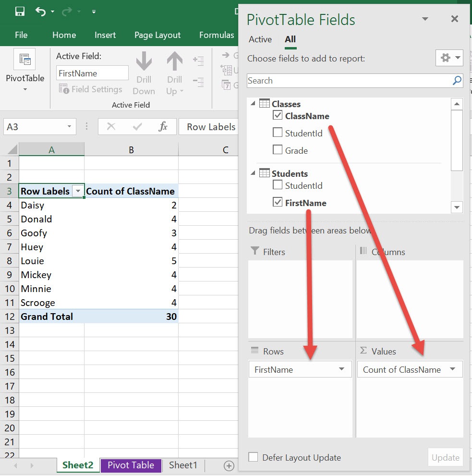Select column B header
Viewport: 472px width, 476px height.
131,150
